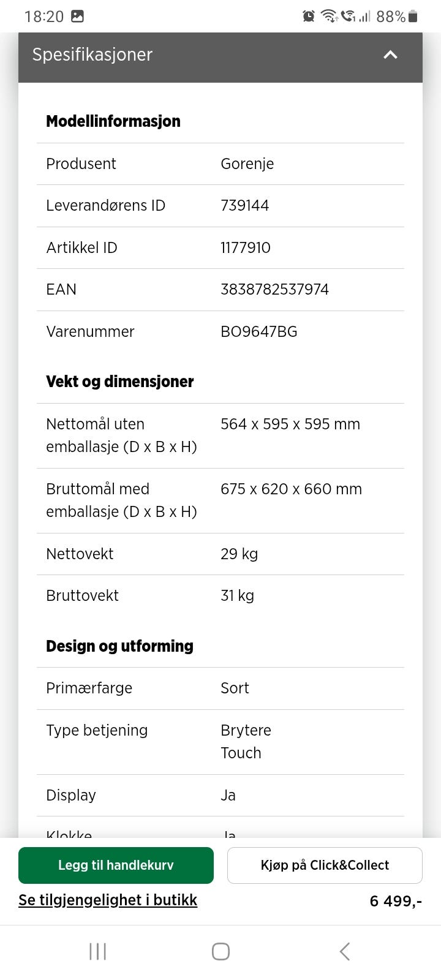Screen dimensions: 441x980
Task: Tap the price 6 499,- label
Action: [x=396, y=900]
